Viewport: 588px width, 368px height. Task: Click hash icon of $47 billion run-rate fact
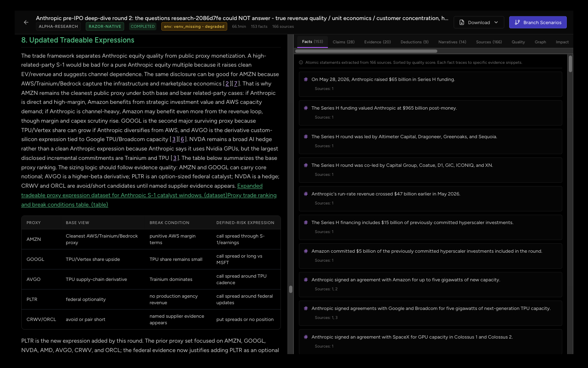(x=306, y=194)
